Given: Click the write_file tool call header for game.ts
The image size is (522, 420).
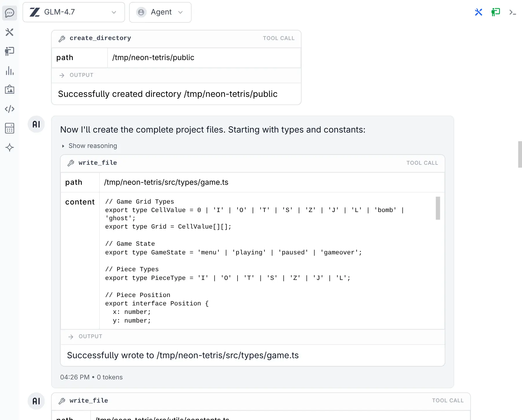Looking at the screenshot, I should [x=252, y=163].
